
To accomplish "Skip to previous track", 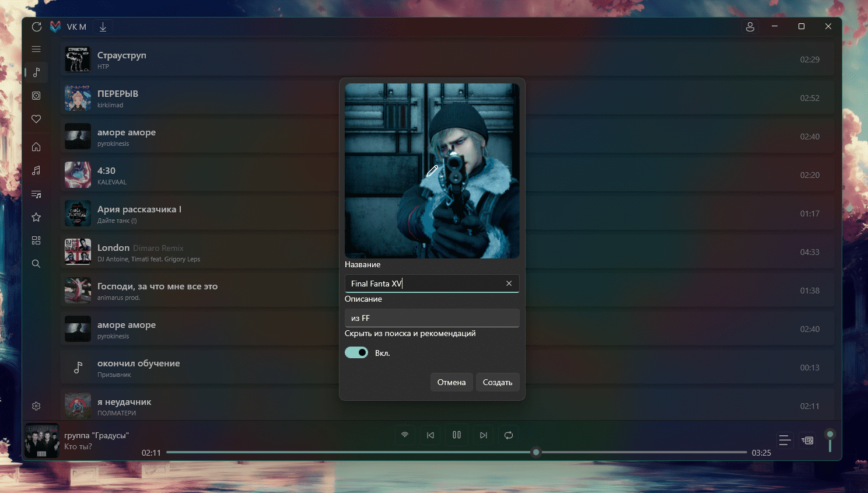I will pyautogui.click(x=430, y=435).
